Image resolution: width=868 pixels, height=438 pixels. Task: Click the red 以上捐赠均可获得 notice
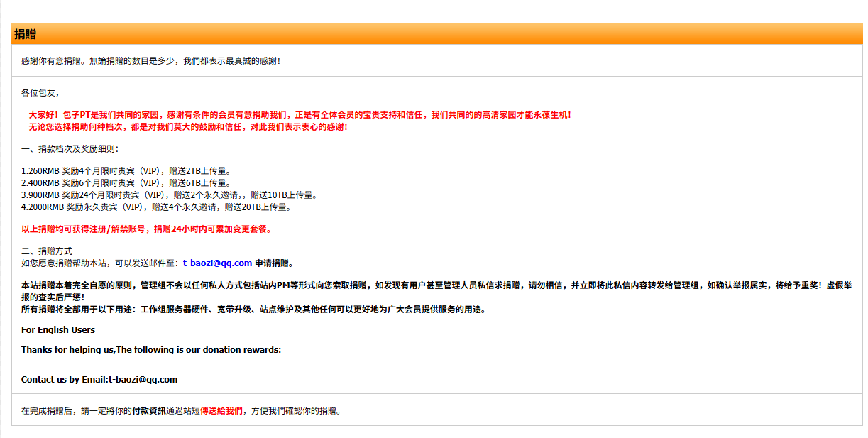[146, 229]
